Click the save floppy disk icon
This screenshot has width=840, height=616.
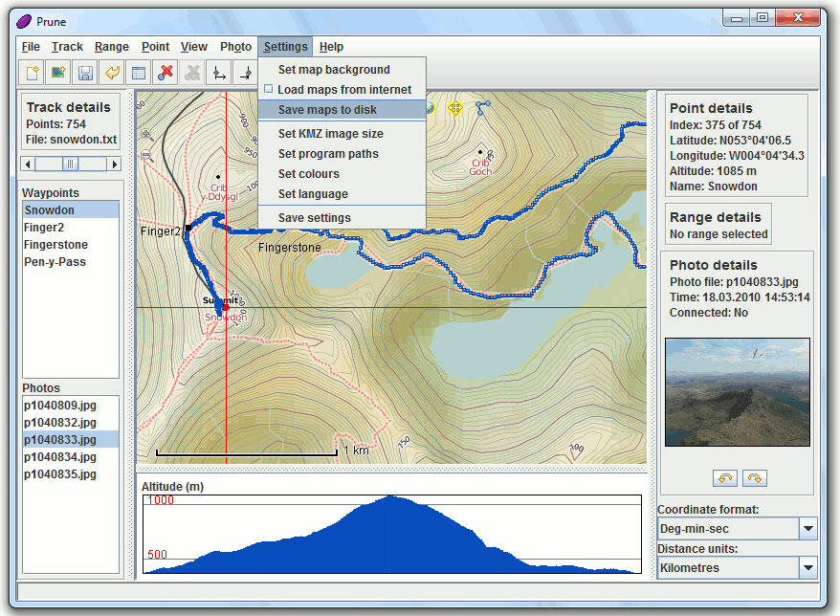click(x=85, y=72)
